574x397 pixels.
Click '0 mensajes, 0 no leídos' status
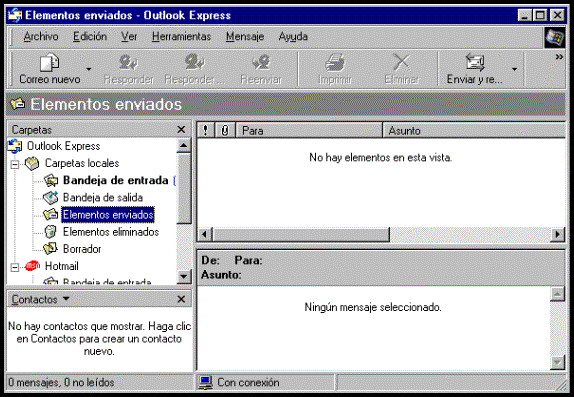61,383
